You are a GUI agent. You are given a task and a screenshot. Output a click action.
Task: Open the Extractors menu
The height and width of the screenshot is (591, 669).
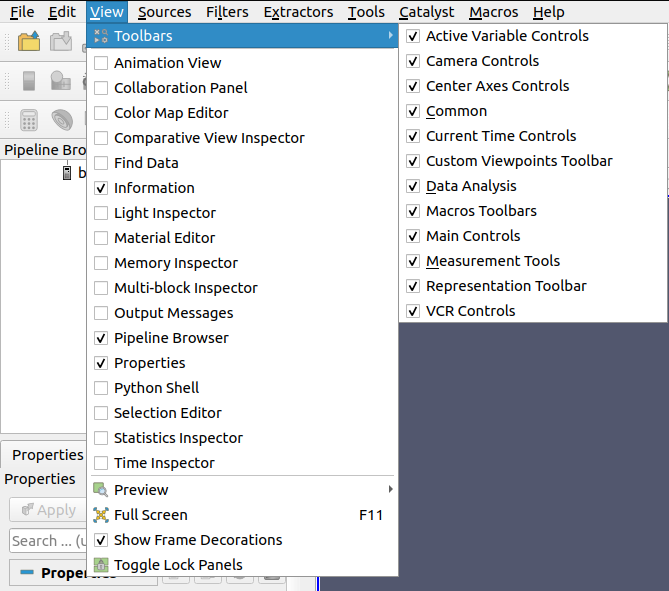tap(298, 12)
